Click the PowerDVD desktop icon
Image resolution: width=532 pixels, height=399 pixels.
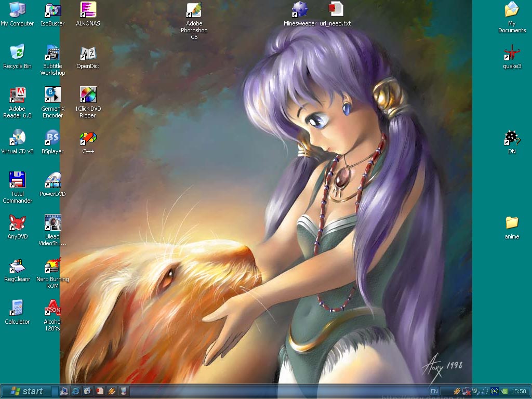point(52,180)
